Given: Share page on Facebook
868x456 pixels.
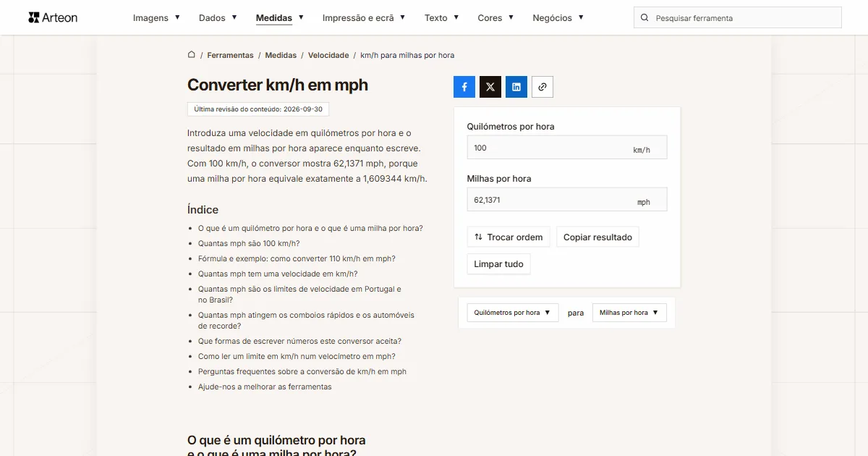Looking at the screenshot, I should point(464,87).
